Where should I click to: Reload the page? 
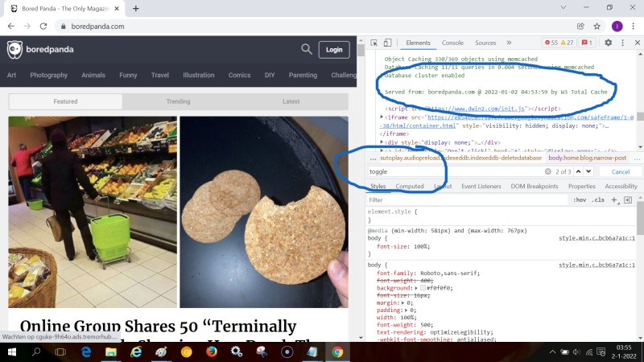(43, 27)
